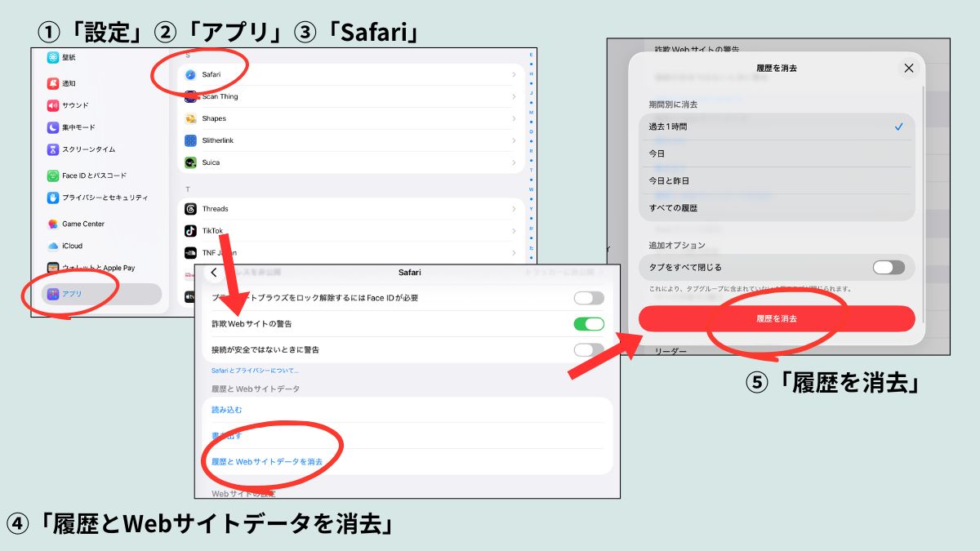Tap the Face IDとパスコード icon
Viewport: 980px width, 551px height.
[53, 176]
